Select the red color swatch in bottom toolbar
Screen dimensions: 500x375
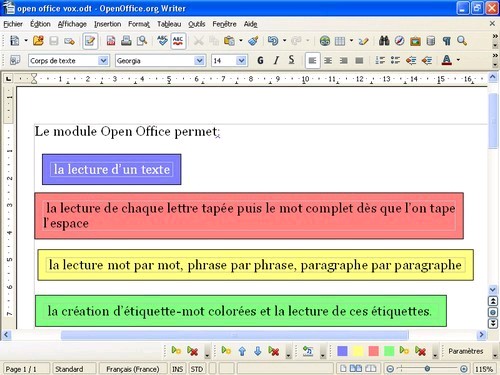click(x=373, y=351)
